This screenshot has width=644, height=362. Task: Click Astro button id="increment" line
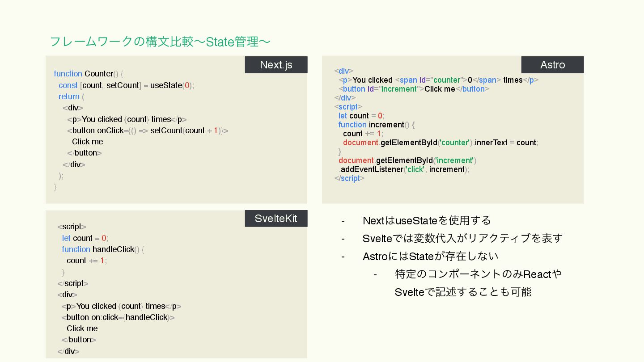pyautogui.click(x=414, y=89)
